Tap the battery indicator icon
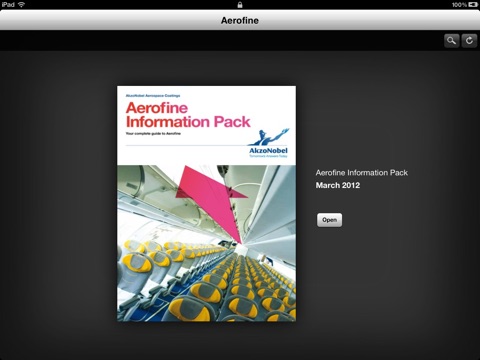Screen dimensions: 480x360 [x=473, y=5]
